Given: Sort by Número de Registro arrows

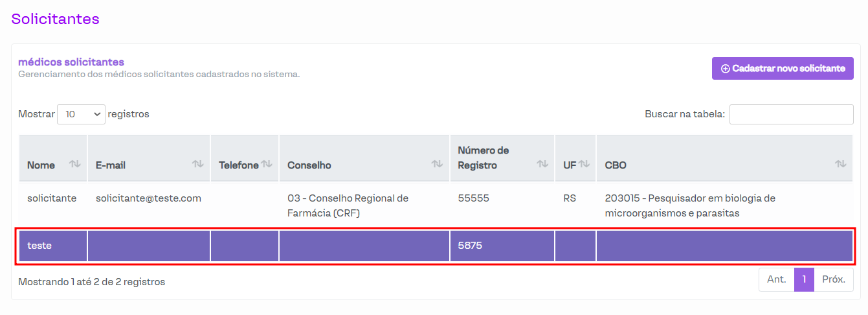Looking at the screenshot, I should coord(542,165).
